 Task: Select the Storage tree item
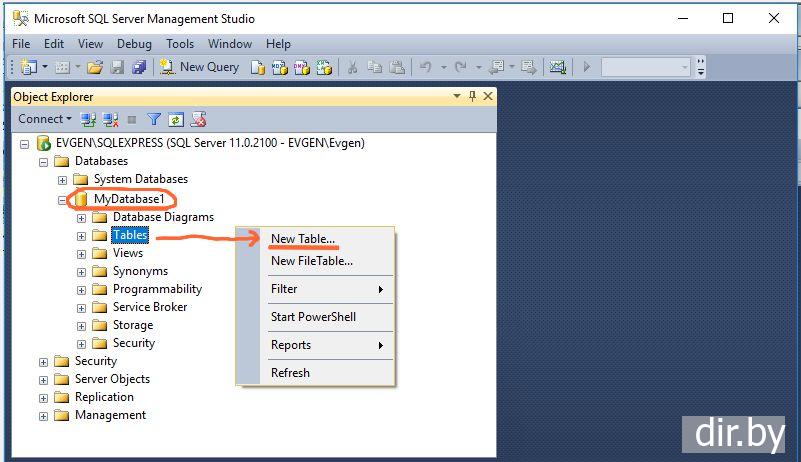click(133, 325)
